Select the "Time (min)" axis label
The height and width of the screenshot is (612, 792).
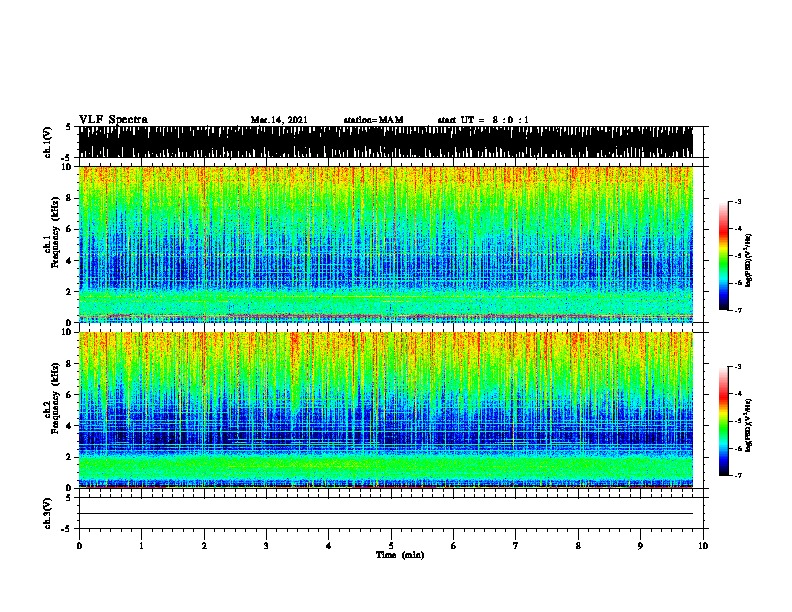400,555
